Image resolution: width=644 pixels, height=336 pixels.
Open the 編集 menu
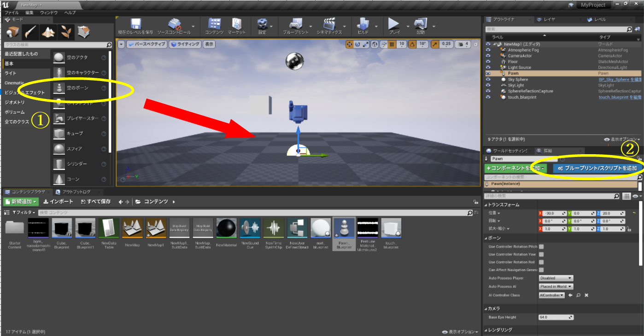[29, 12]
